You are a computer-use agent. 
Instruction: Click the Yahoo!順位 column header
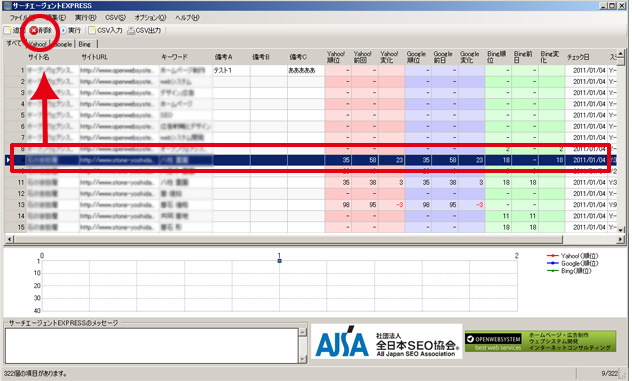point(338,57)
